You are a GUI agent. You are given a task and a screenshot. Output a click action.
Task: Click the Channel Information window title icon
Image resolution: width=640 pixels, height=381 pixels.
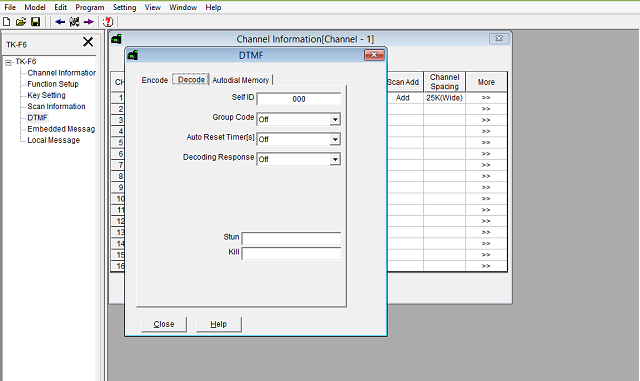coord(116,39)
